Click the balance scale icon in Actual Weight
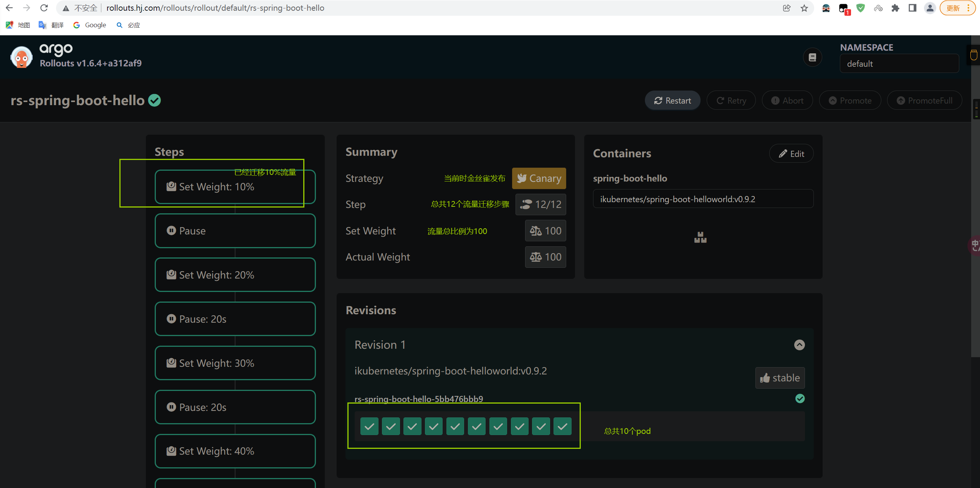980x488 pixels. [535, 257]
